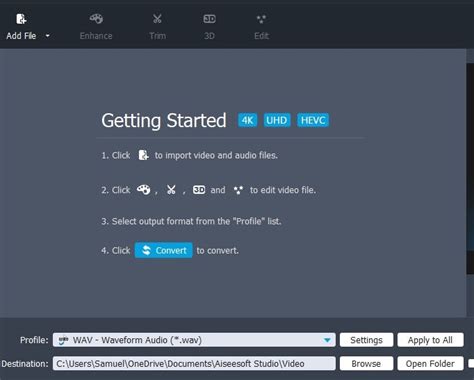Click the 4K badge
Screen dimensions: 474x380
coord(247,120)
